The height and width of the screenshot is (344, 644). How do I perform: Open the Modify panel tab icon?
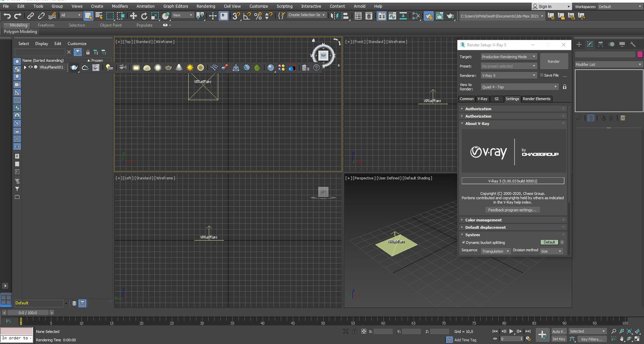(590, 45)
